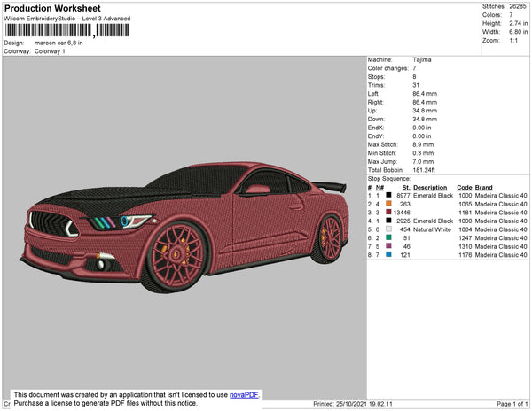Click the 'Description' column header
The width and height of the screenshot is (532, 411).
tap(430, 188)
